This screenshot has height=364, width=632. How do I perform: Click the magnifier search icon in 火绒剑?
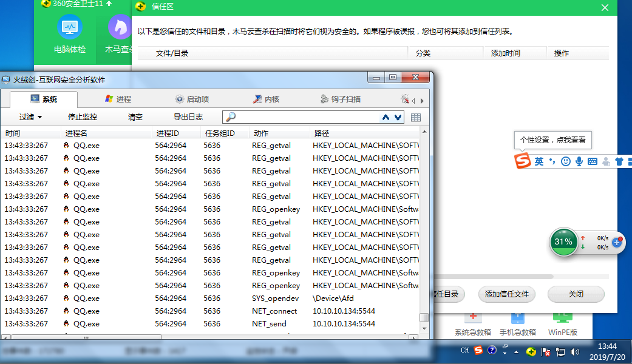(x=231, y=117)
